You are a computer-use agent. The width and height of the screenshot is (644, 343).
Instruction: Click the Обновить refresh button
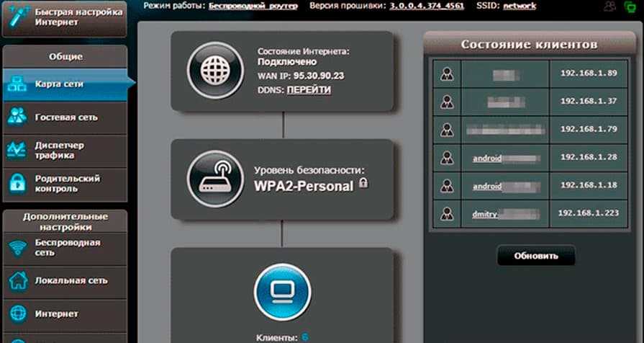point(536,256)
